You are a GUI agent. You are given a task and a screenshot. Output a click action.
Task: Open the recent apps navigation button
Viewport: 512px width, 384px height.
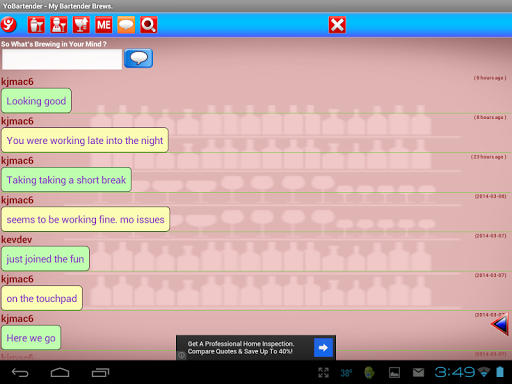[x=100, y=372]
